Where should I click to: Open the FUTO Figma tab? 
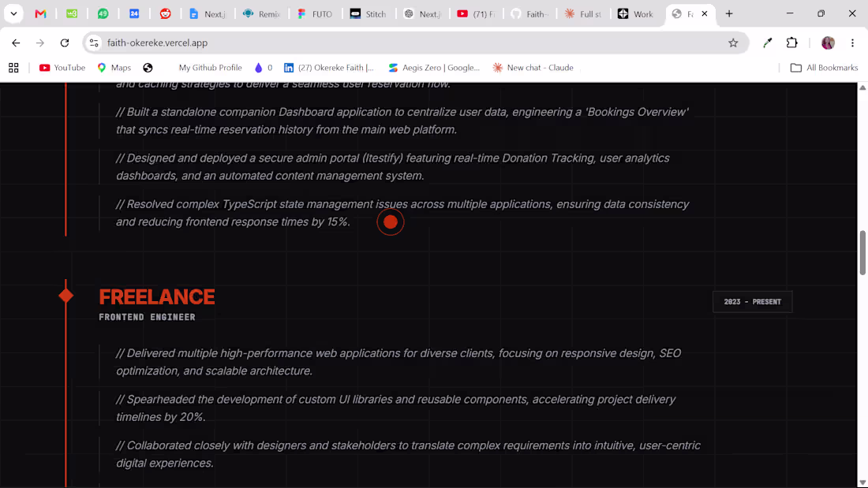(x=315, y=14)
